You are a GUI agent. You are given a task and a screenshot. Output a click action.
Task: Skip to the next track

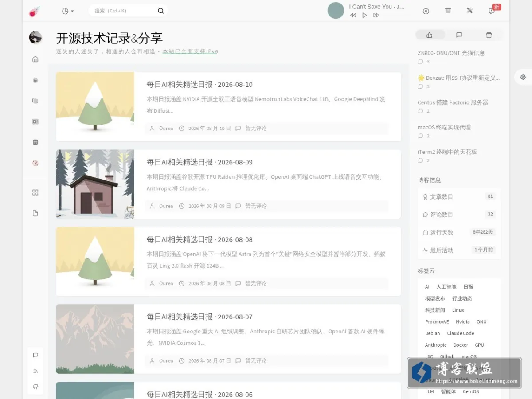click(x=376, y=15)
